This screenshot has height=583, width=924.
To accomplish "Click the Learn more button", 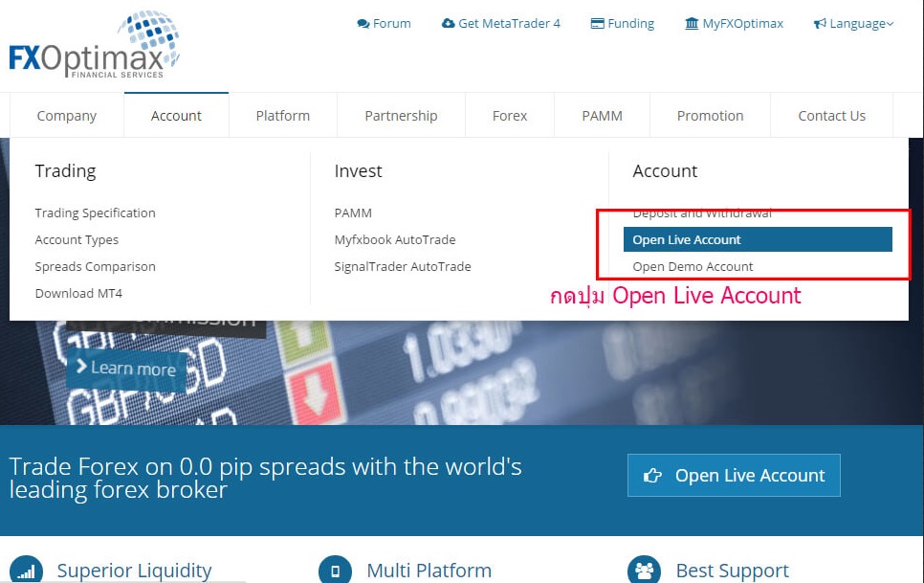I will click(126, 369).
